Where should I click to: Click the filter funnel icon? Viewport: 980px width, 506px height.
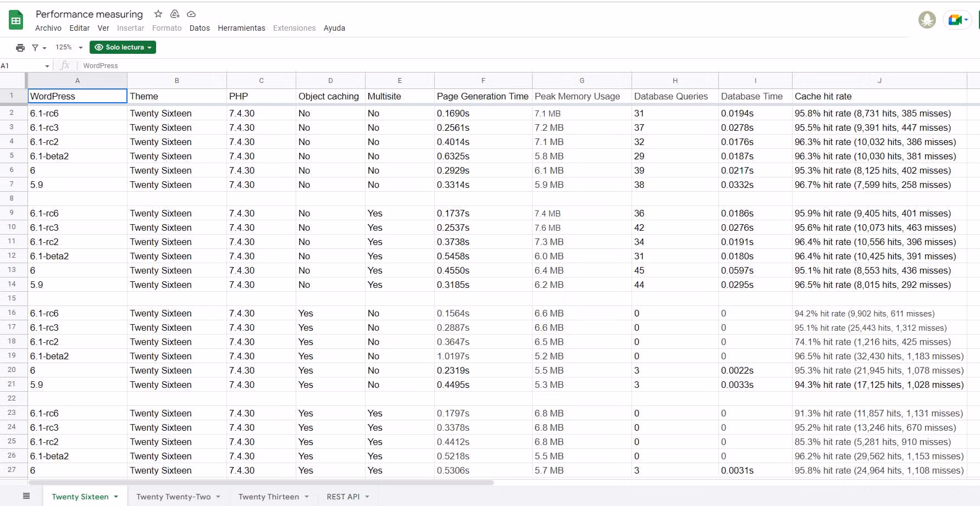(x=35, y=48)
